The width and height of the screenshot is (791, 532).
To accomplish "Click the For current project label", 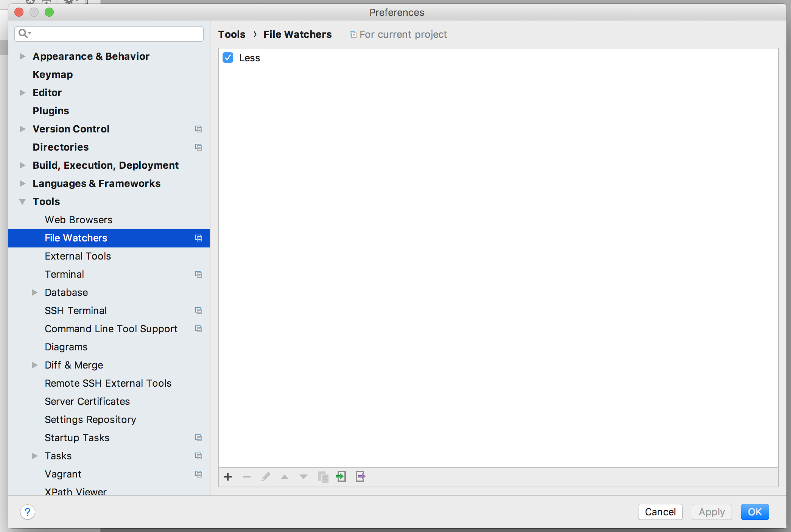I will point(403,35).
